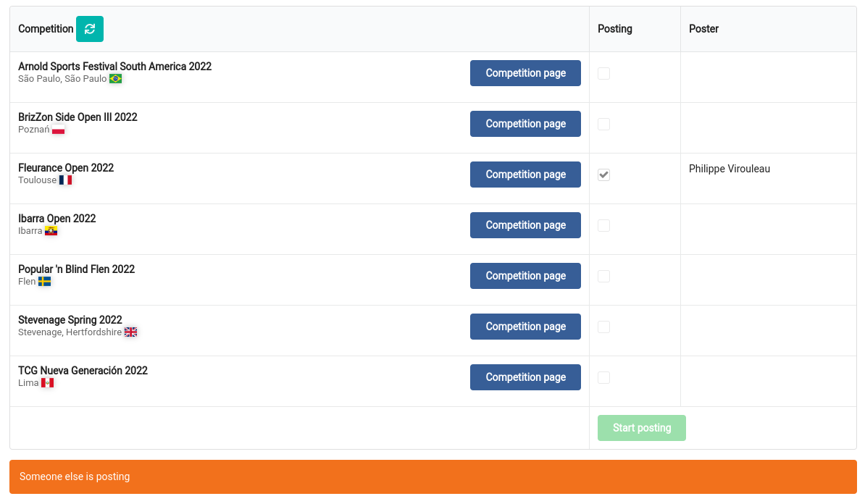Click the Toulouse location text
The image size is (865, 504).
pyautogui.click(x=37, y=180)
